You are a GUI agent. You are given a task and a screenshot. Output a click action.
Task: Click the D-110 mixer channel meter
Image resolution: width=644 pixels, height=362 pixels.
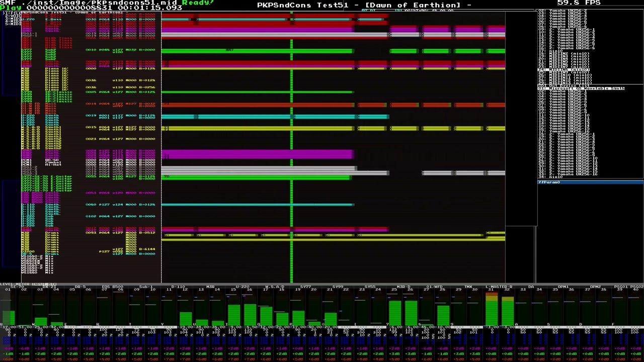pos(178,308)
